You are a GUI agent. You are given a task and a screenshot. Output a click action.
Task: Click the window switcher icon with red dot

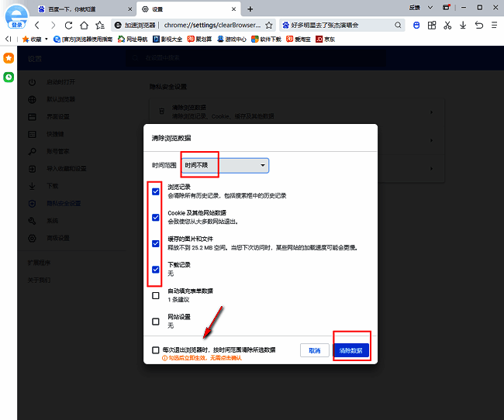point(447,8)
